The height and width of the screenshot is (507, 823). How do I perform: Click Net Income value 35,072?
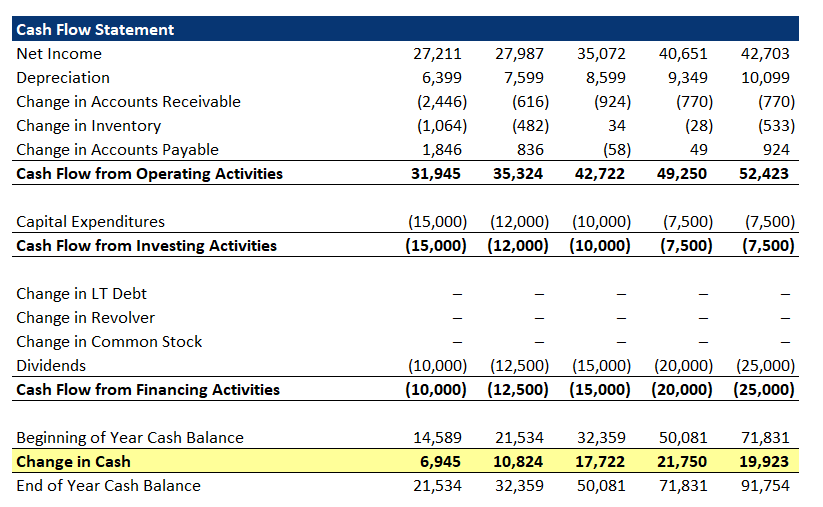click(601, 54)
